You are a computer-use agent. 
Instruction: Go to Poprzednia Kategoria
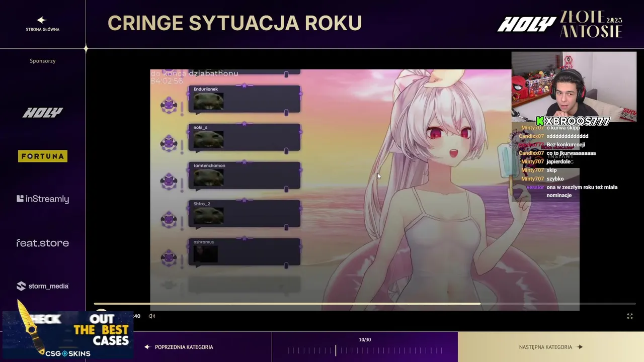point(179,347)
